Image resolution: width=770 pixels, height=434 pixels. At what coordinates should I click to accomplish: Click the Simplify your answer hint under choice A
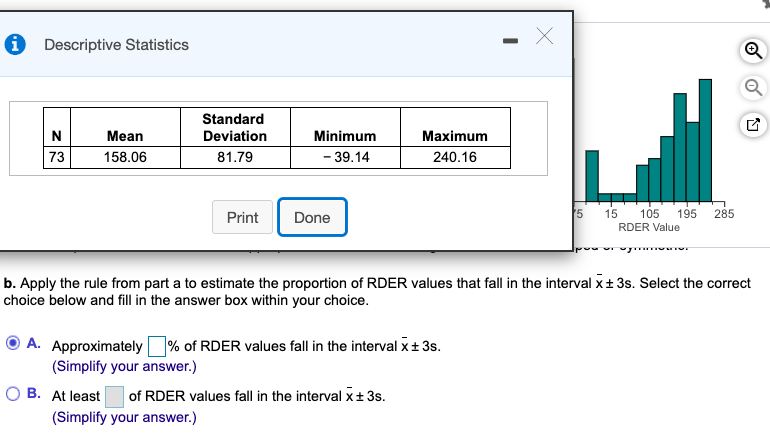click(x=124, y=367)
